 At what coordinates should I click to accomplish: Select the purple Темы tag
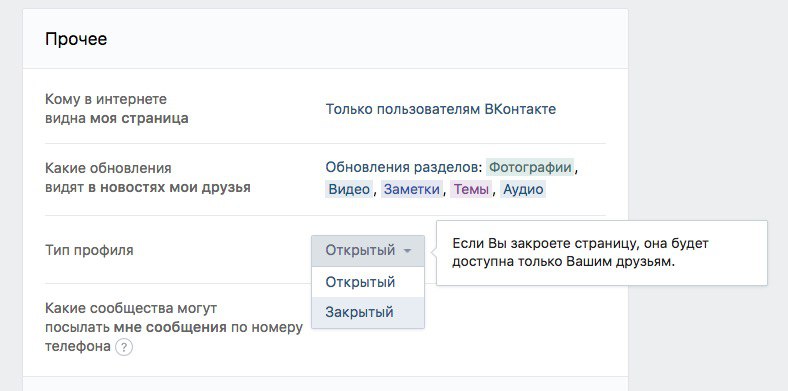click(471, 189)
